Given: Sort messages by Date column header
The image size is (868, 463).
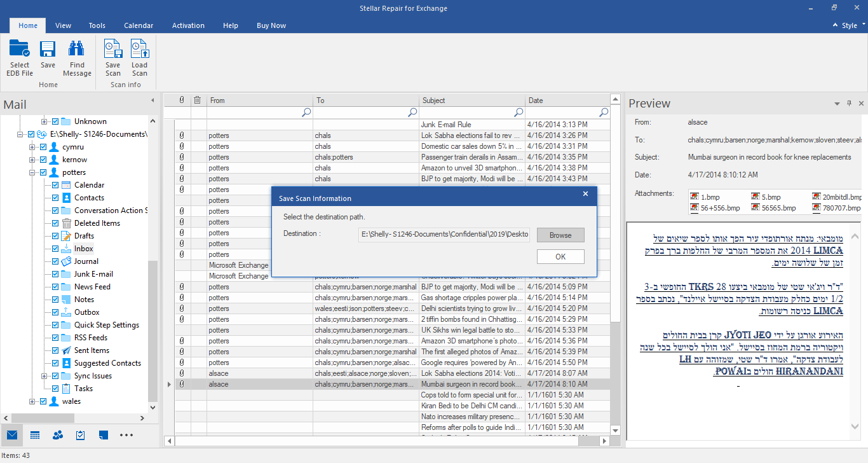Looking at the screenshot, I should [567, 100].
